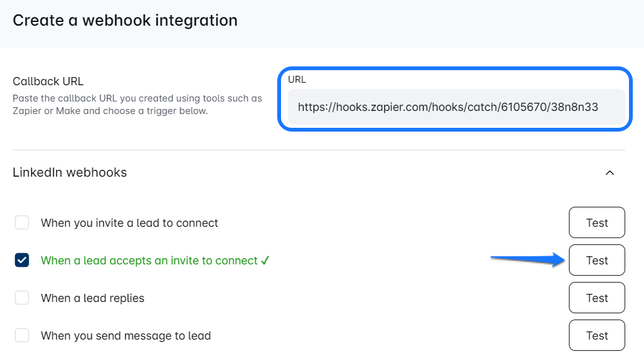644x354 pixels.
Task: Enable the invite a lead to connect checkbox
Action: pos(22,222)
